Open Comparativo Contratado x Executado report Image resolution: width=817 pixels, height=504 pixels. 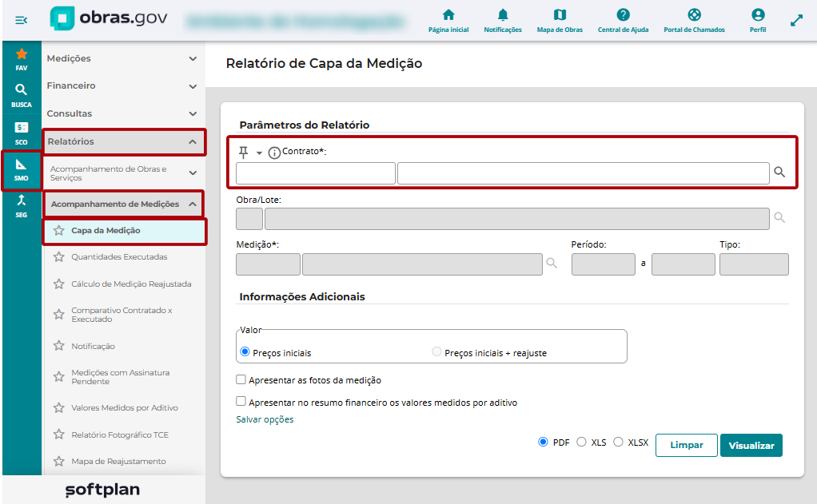[122, 315]
